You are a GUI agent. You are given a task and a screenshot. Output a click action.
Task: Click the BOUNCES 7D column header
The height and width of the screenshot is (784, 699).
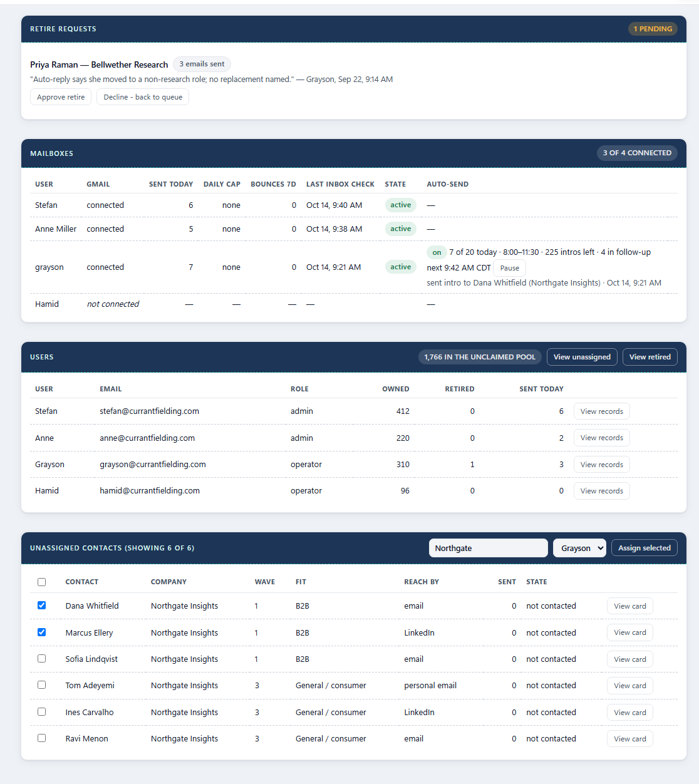(273, 184)
